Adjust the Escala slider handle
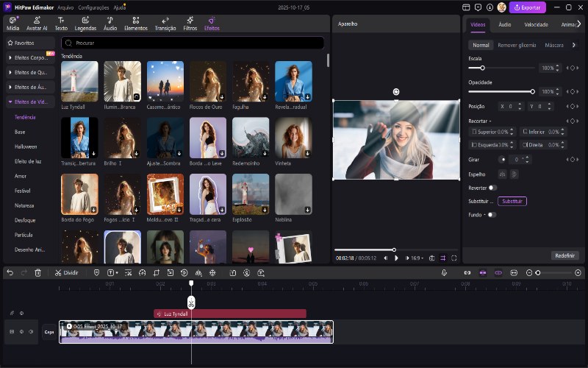The width and height of the screenshot is (588, 368). point(482,68)
